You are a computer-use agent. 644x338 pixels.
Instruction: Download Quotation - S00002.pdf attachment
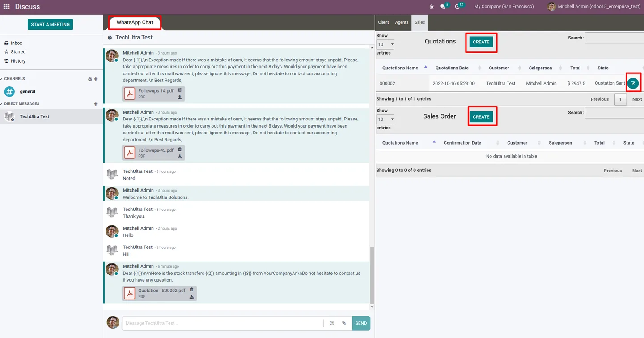191,297
